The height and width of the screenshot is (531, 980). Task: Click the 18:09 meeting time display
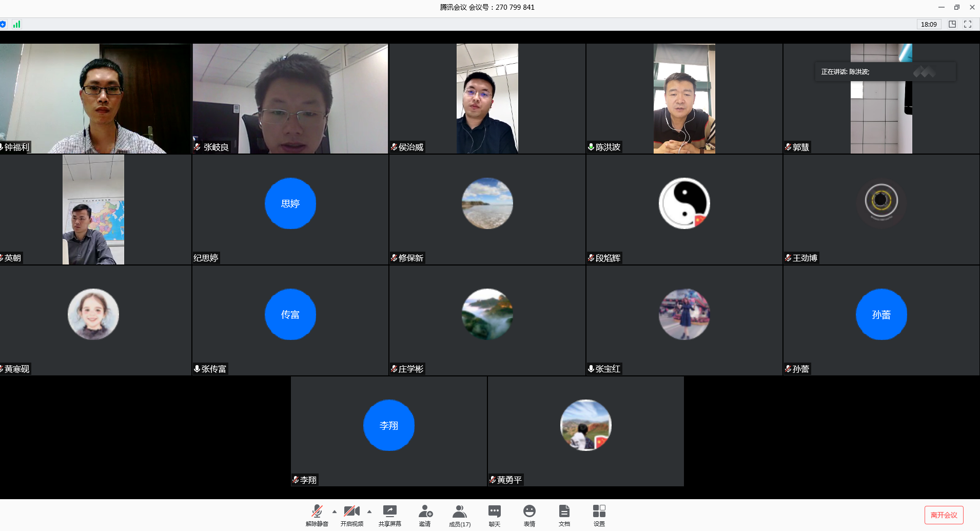[928, 24]
